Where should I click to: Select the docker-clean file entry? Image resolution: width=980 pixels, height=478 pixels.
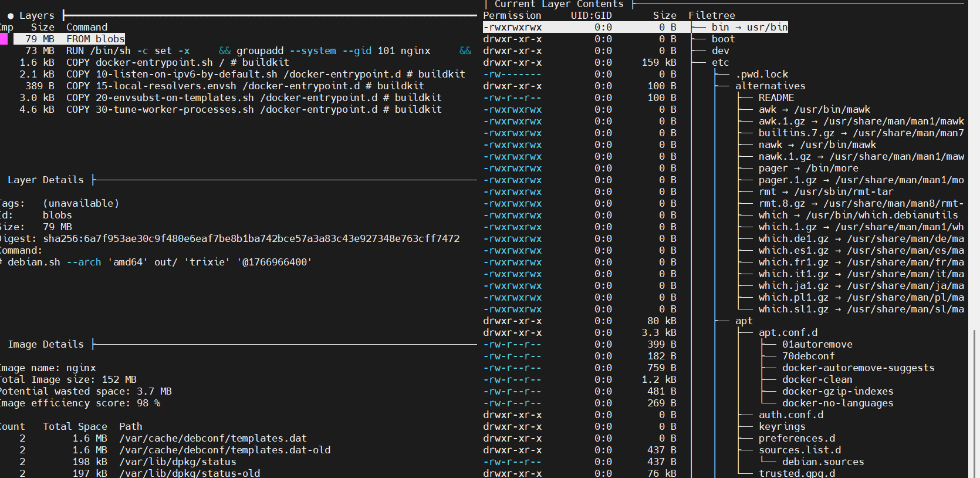pos(817,379)
